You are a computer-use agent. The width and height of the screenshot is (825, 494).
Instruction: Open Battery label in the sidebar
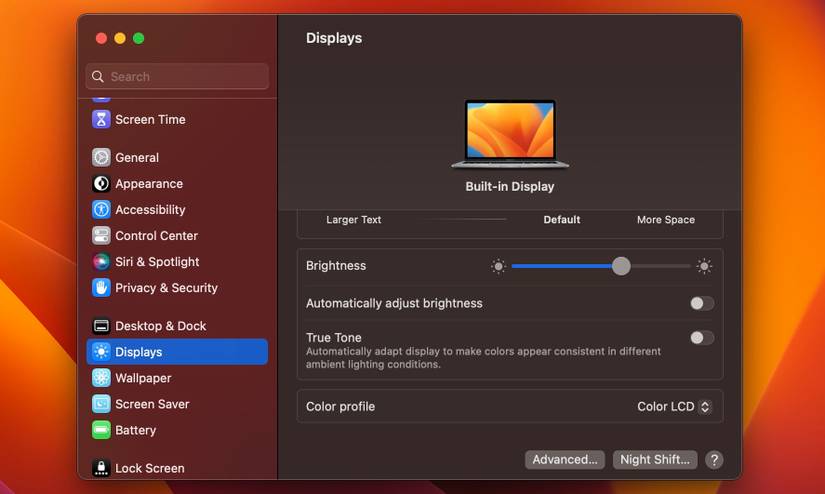point(135,430)
